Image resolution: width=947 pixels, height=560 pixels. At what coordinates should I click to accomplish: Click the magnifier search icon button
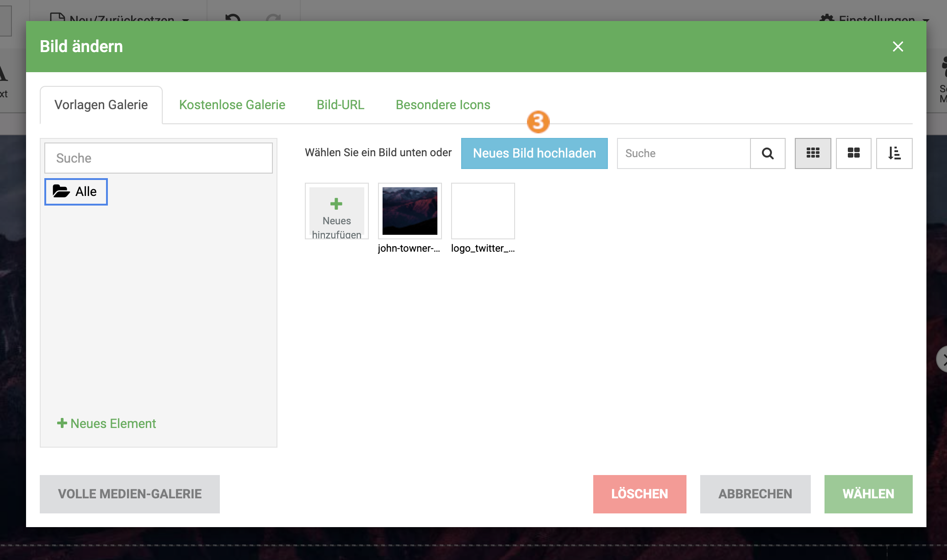[768, 153]
